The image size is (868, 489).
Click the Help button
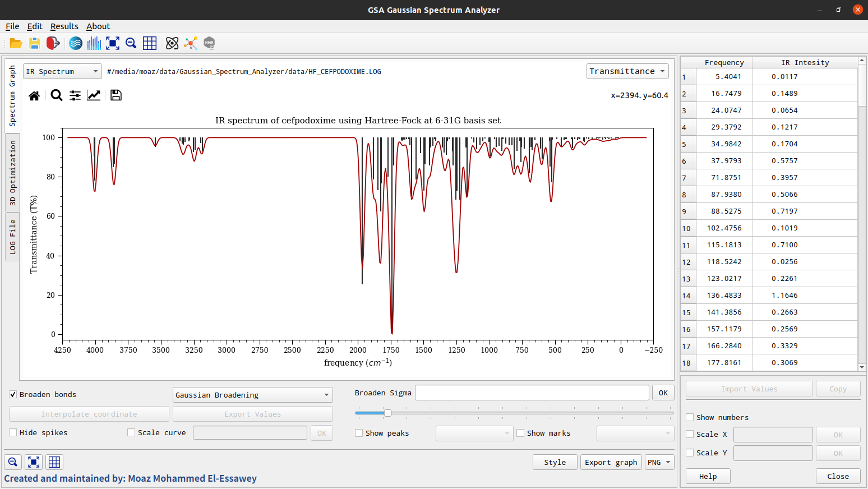(708, 476)
